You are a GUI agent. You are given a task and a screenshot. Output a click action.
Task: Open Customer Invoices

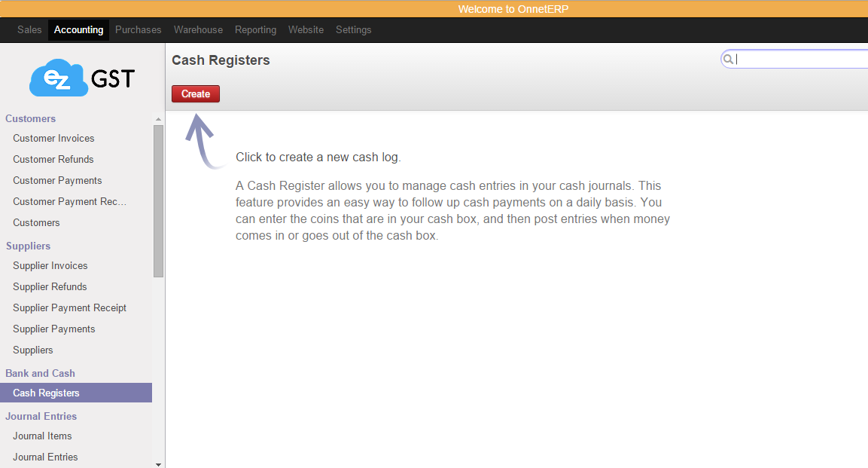[53, 138]
